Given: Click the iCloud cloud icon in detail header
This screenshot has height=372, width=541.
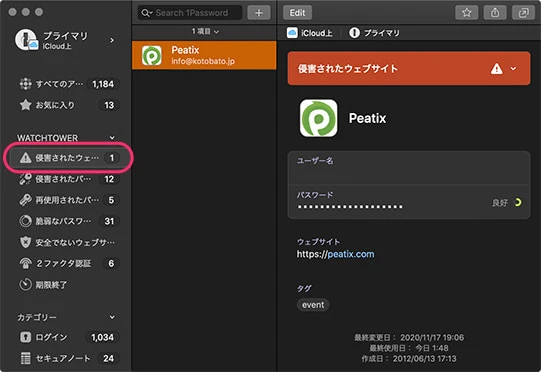Looking at the screenshot, I should pos(292,33).
